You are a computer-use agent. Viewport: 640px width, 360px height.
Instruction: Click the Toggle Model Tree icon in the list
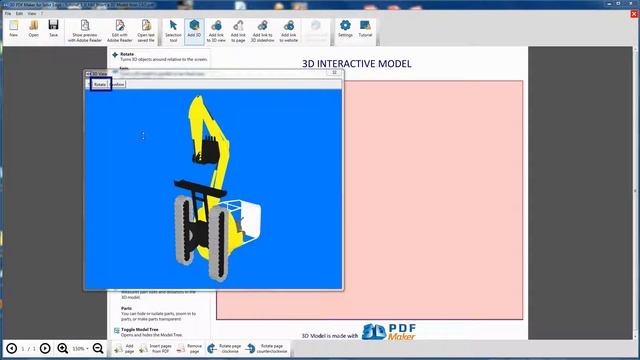pos(116,331)
